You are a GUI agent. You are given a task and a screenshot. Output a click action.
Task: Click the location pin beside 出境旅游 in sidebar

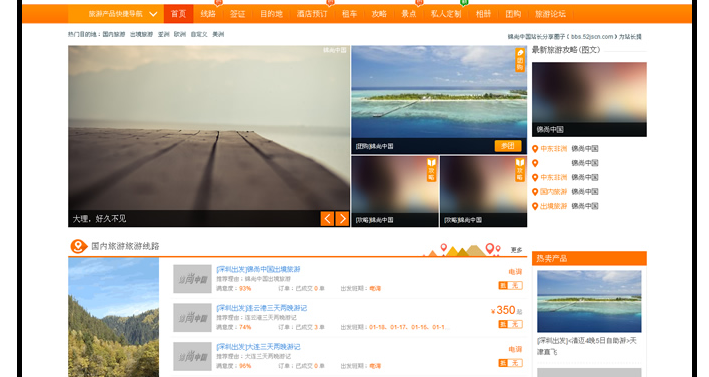(x=535, y=206)
